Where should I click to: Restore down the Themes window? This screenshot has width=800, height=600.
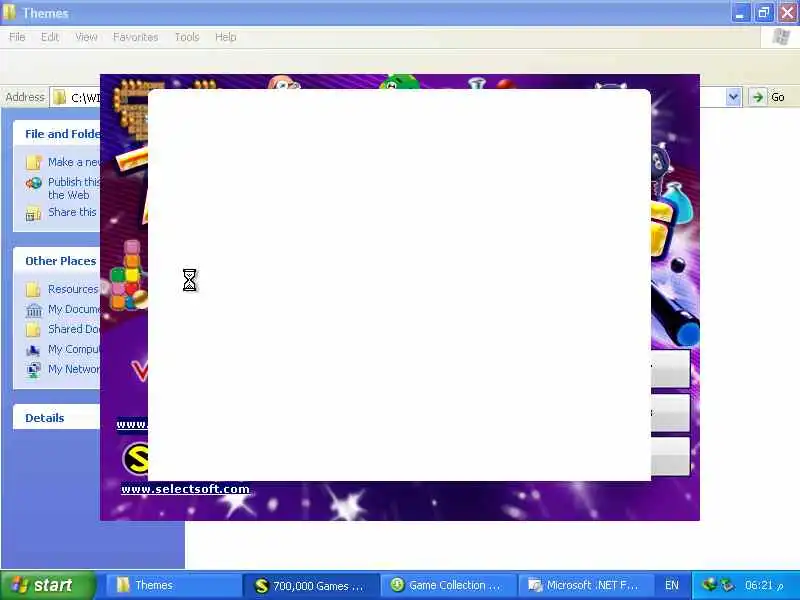click(x=764, y=13)
